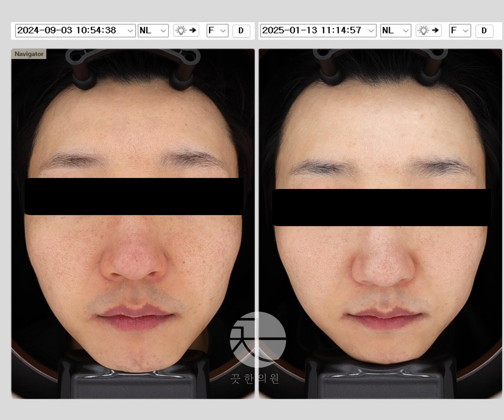The height and width of the screenshot is (420, 504).
Task: Click the chevron arrow of right date combo box
Action: pos(371,31)
